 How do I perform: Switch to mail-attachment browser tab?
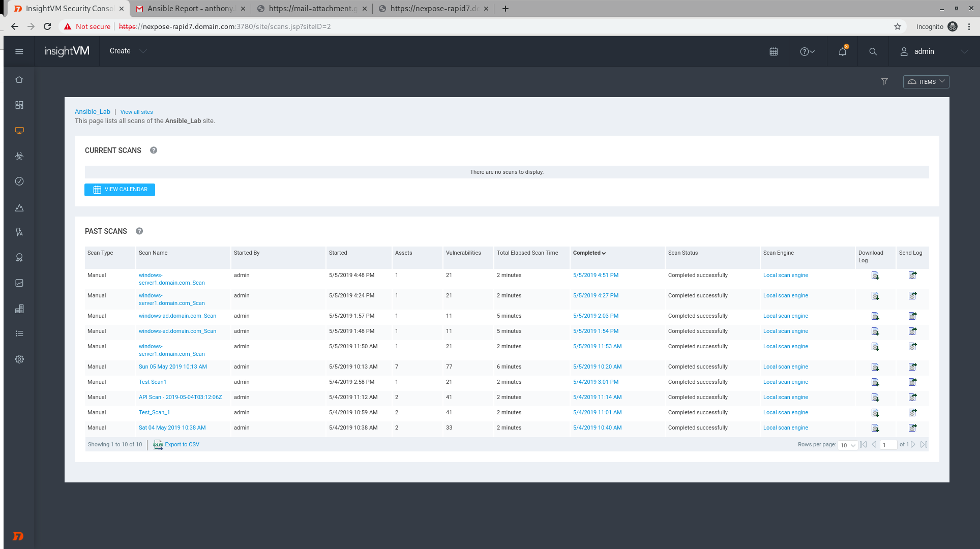point(313,9)
